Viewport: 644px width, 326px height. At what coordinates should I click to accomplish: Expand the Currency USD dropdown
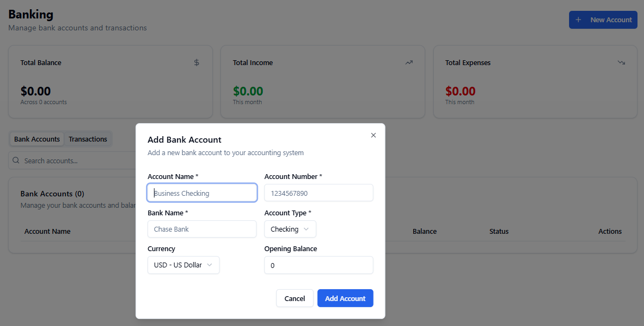(184, 265)
